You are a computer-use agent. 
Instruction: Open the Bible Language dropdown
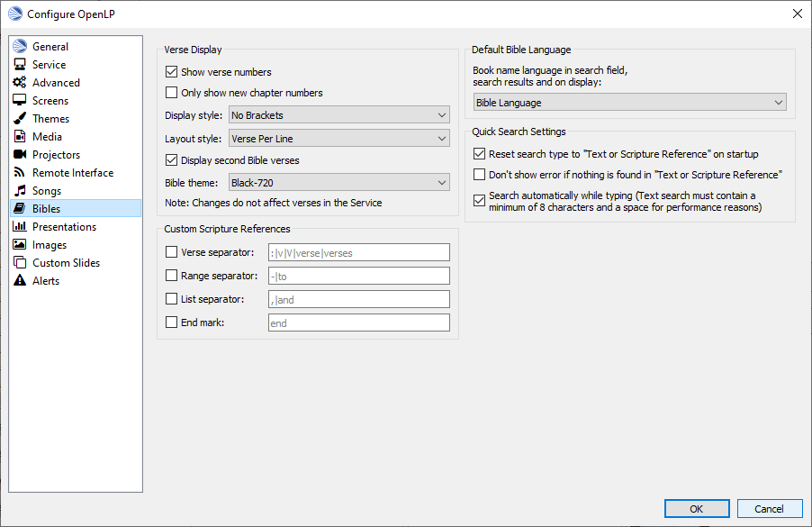[x=630, y=102]
